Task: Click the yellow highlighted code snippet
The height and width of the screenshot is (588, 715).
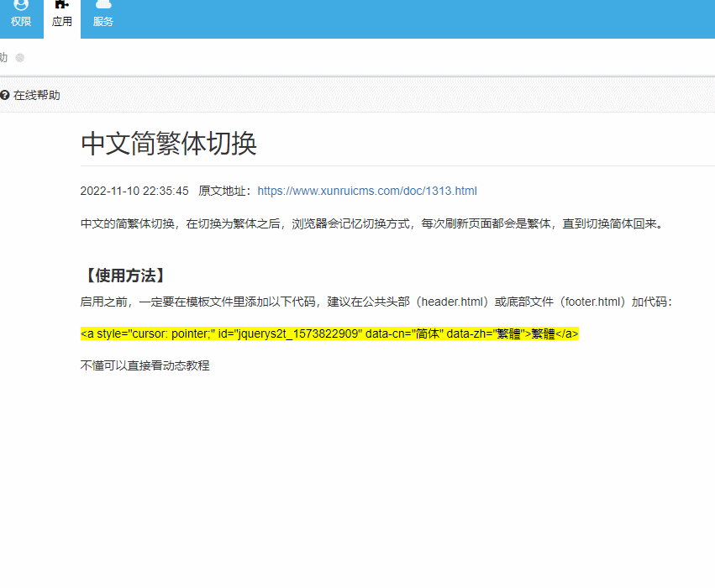Action: [329, 333]
